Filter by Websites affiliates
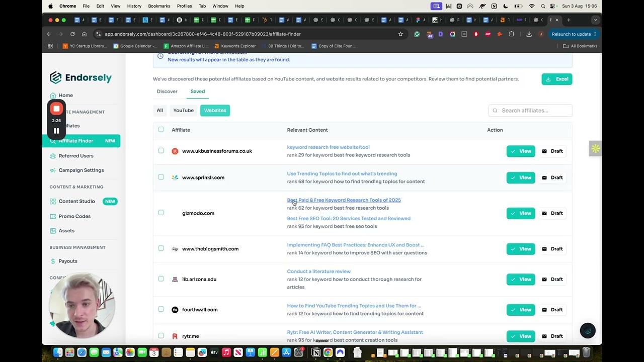The width and height of the screenshot is (644, 362). tap(215, 110)
